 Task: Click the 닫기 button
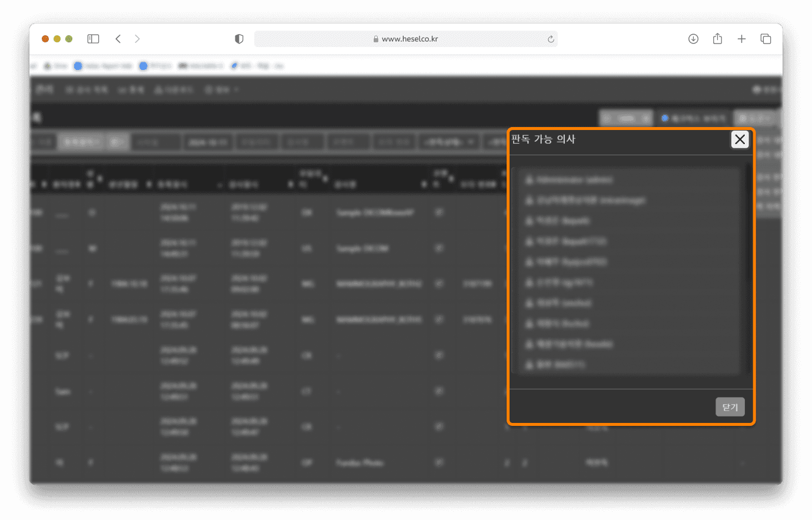pyautogui.click(x=730, y=407)
